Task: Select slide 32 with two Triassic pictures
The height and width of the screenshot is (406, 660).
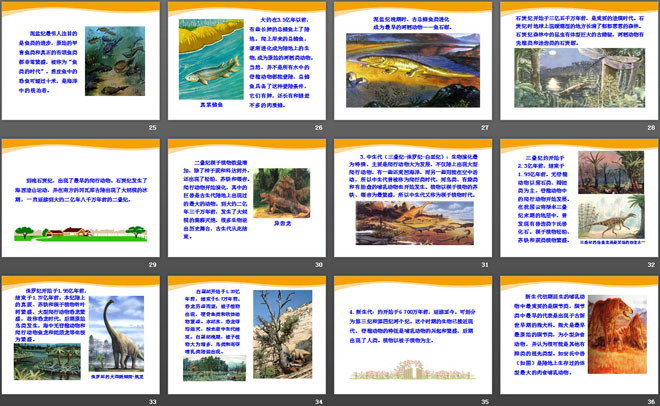Action: (x=579, y=198)
